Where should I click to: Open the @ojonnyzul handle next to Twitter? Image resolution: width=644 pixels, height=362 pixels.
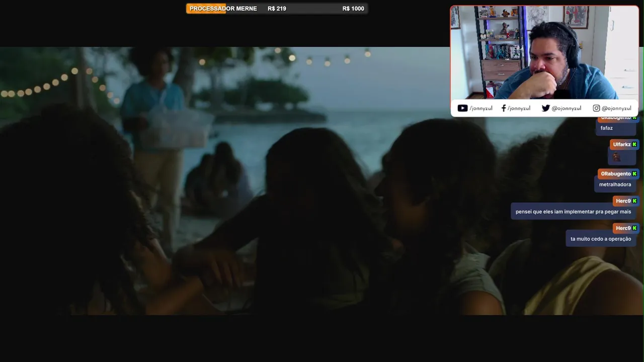click(567, 108)
